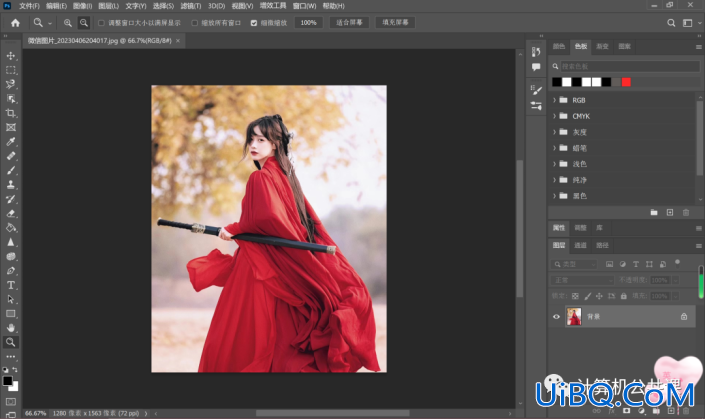Switch to the 调整 tab
The width and height of the screenshot is (705, 419).
click(x=580, y=228)
